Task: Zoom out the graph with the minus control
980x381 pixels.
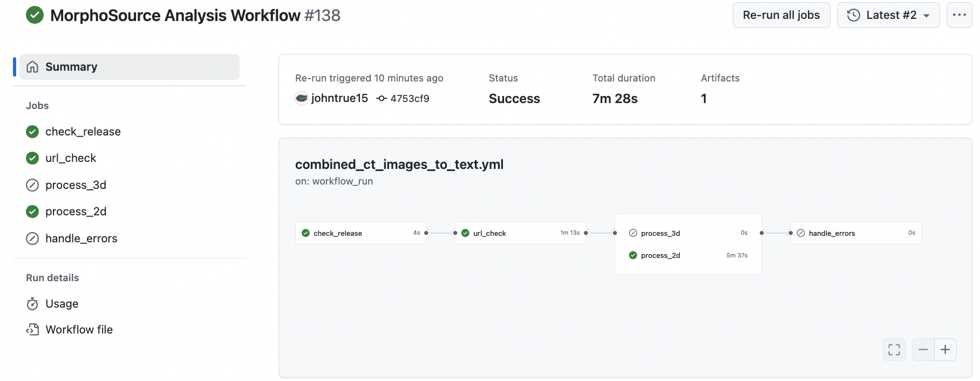Action: tap(923, 350)
